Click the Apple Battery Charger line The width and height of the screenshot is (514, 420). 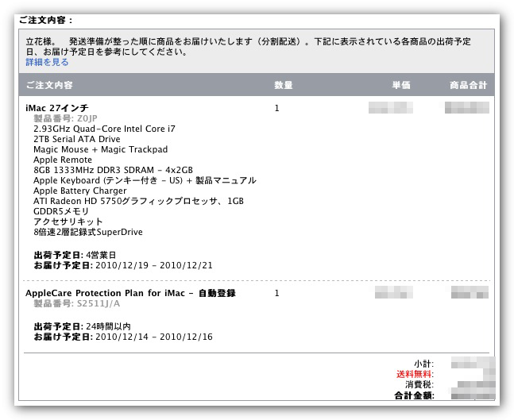tap(79, 191)
